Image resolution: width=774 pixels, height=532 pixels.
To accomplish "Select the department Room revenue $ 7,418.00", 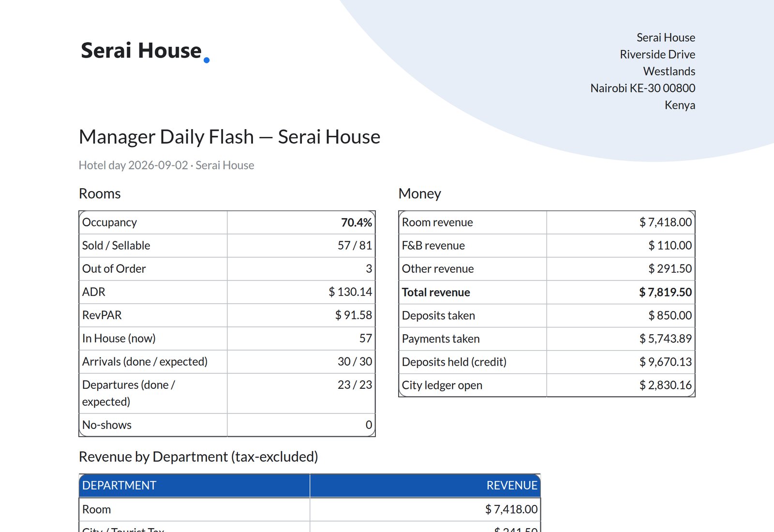I will [511, 509].
